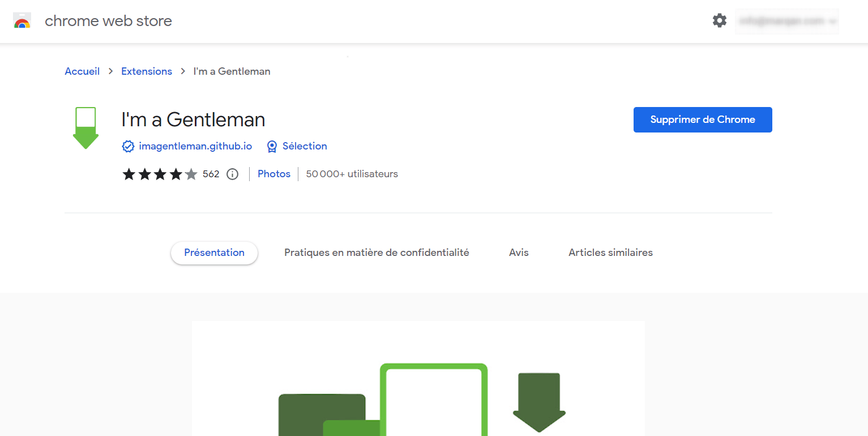The width and height of the screenshot is (868, 436).
Task: Open the Extensions breadcrumb link
Action: (x=147, y=71)
